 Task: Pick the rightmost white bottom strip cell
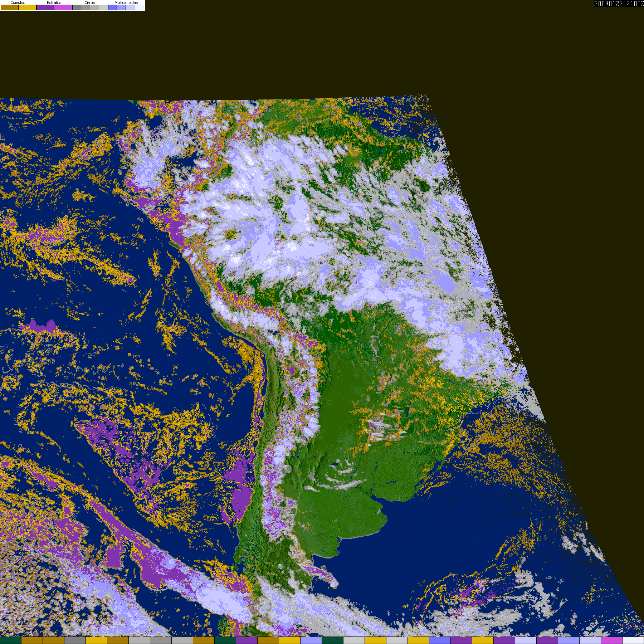[x=633, y=640]
